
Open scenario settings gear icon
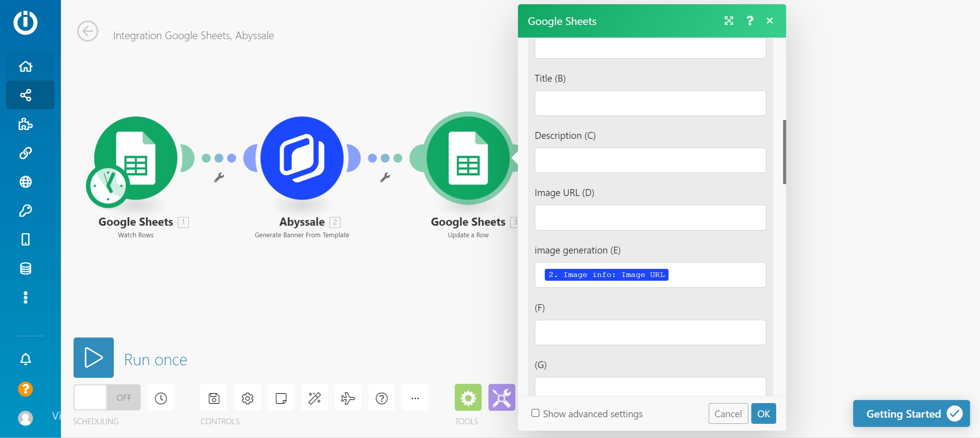[x=247, y=398]
